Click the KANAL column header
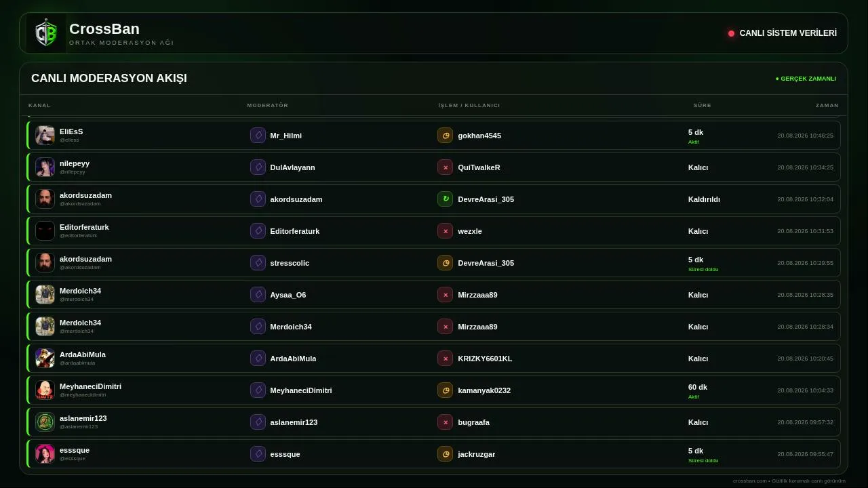Image resolution: width=868 pixels, height=488 pixels. tap(39, 106)
